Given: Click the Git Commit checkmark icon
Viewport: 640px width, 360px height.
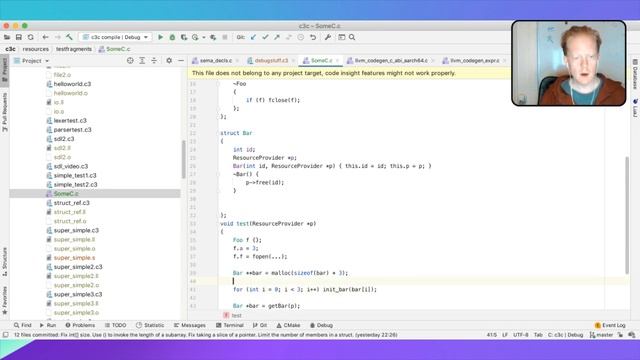Looking at the screenshot, I should coord(265,37).
